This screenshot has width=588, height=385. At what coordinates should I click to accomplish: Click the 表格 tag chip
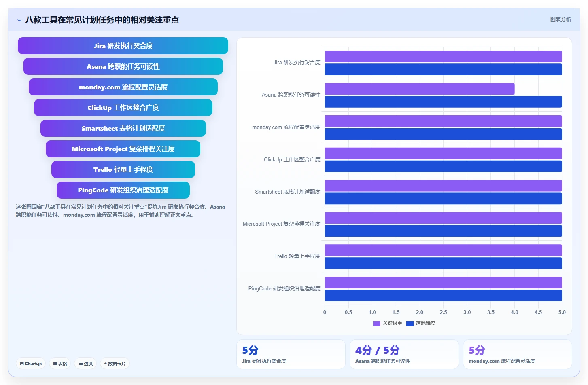[60, 364]
